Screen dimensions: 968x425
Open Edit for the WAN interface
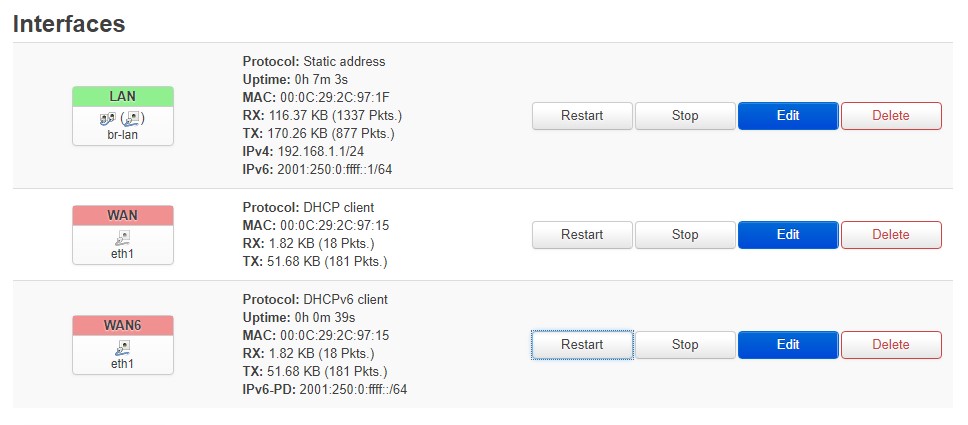[788, 235]
